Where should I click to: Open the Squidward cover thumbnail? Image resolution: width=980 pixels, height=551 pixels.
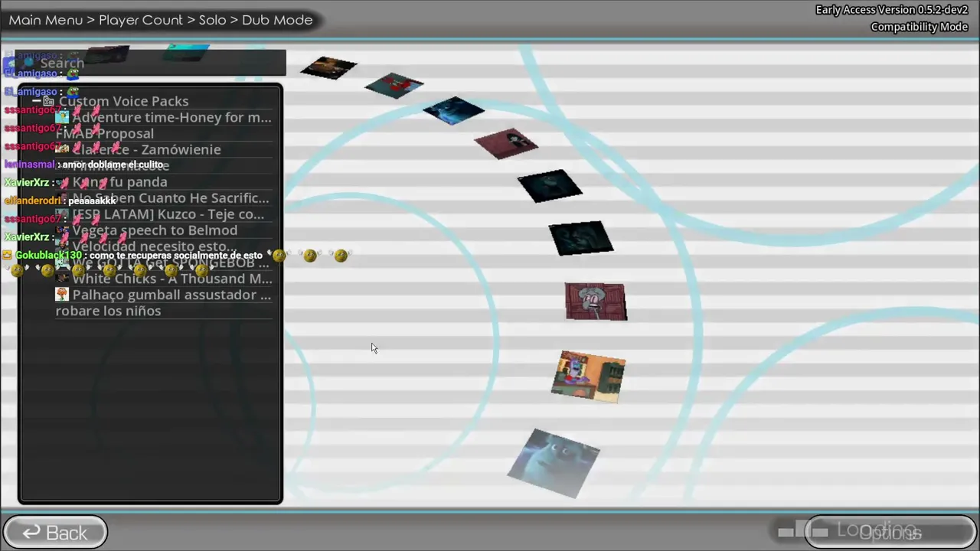pyautogui.click(x=596, y=302)
